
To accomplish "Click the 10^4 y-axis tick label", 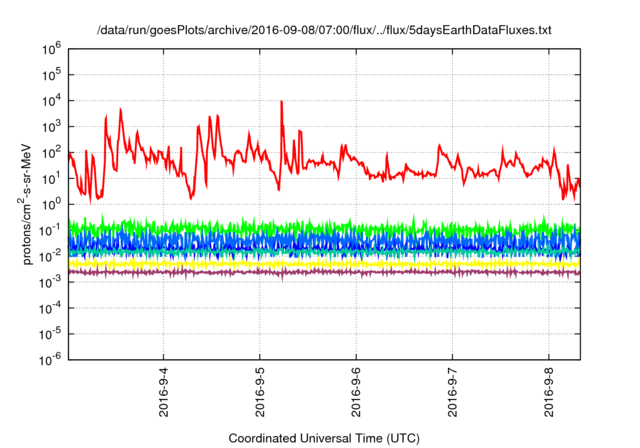I will click(x=51, y=101).
